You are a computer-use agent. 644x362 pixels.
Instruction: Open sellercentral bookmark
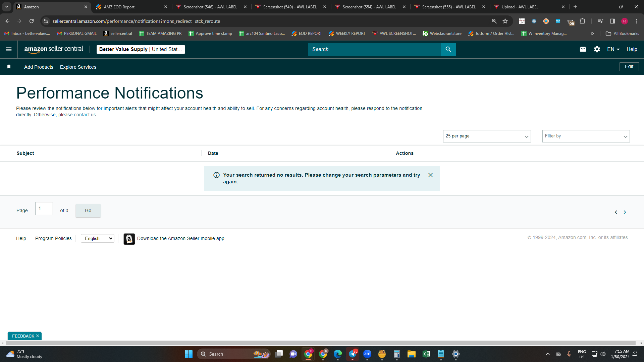click(118, 34)
